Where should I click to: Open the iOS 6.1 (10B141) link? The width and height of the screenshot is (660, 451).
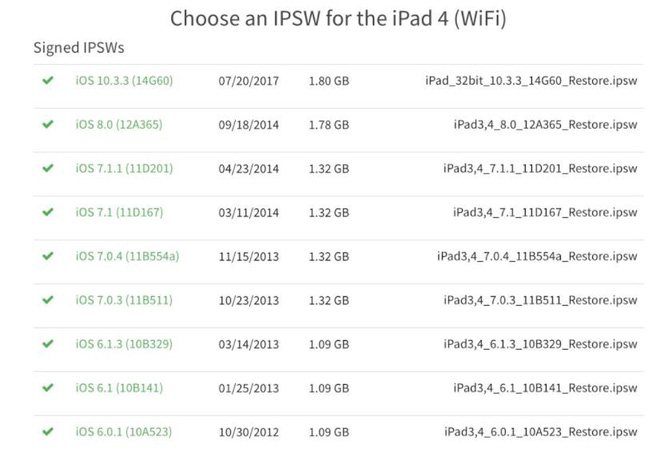(x=119, y=387)
